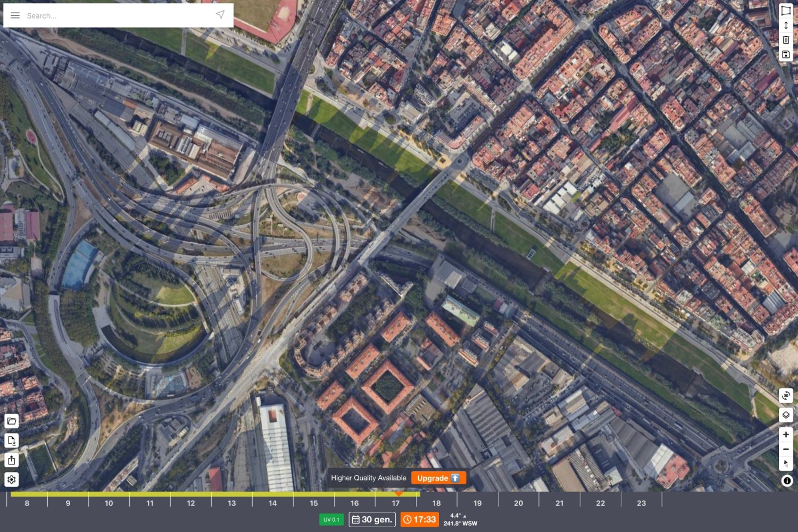Open the share options
Viewport: 798px width, 532px height.
[11, 460]
